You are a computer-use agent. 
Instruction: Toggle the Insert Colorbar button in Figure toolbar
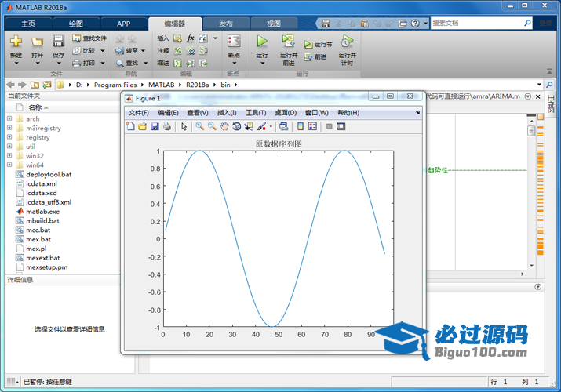point(301,126)
